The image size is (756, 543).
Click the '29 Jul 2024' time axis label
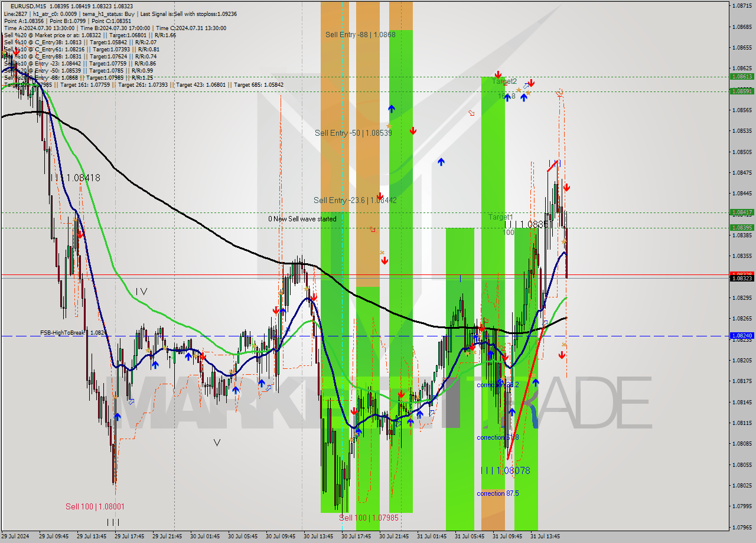pos(15,537)
